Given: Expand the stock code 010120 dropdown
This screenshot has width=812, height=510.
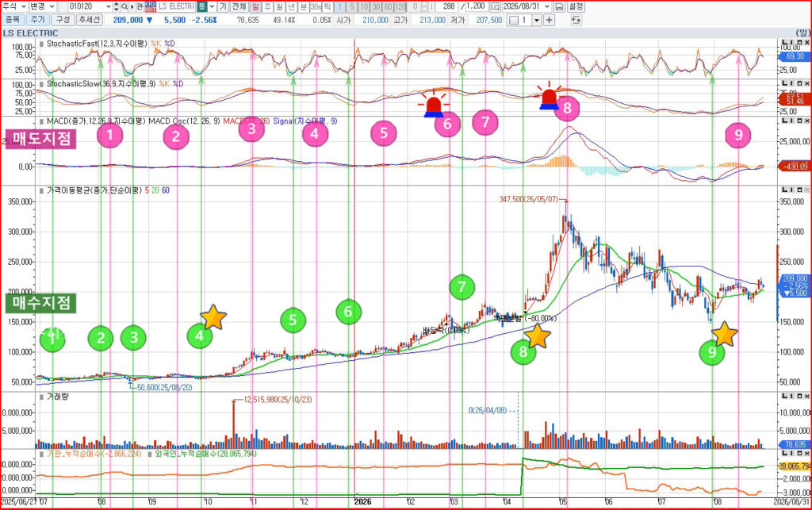Looking at the screenshot, I should (108, 6).
